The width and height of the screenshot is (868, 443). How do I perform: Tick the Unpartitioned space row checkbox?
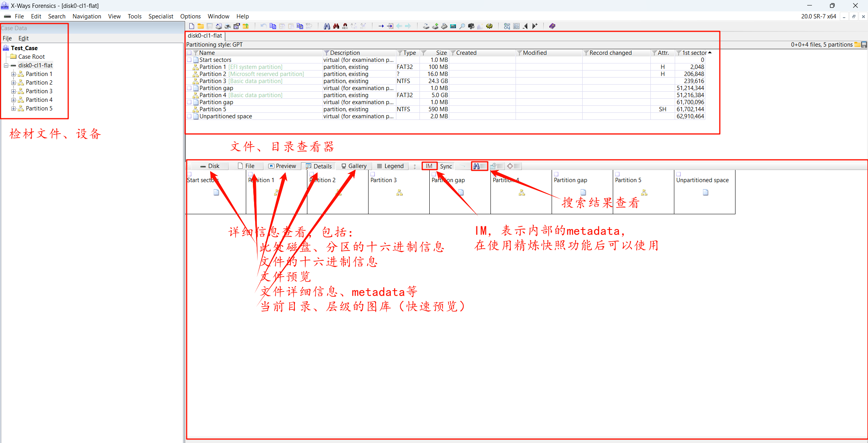pyautogui.click(x=189, y=116)
